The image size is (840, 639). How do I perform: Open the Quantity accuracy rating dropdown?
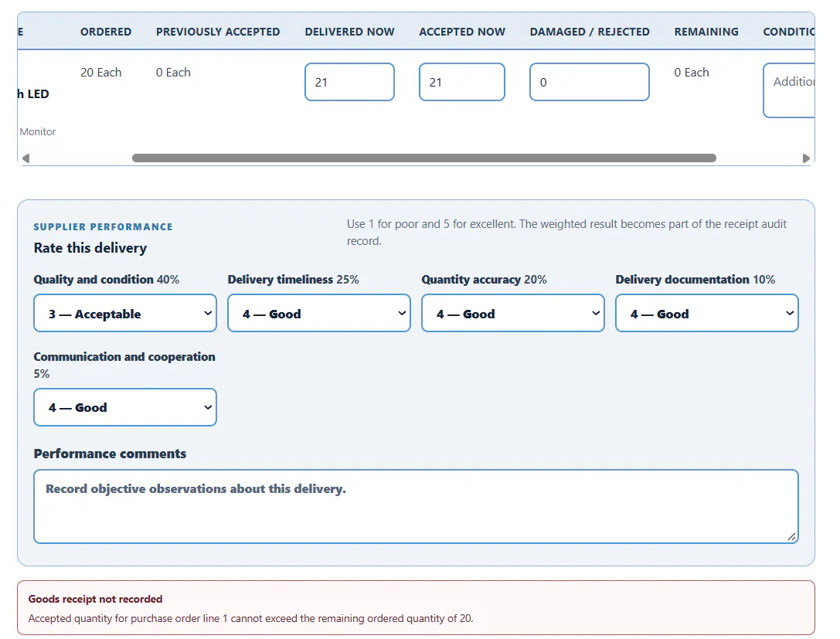point(512,314)
